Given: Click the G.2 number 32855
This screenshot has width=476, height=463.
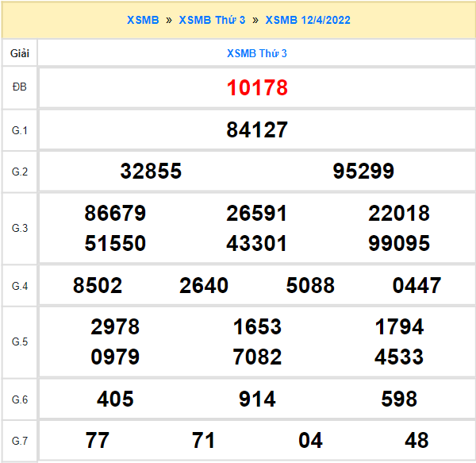Looking at the screenshot, I should (151, 172).
